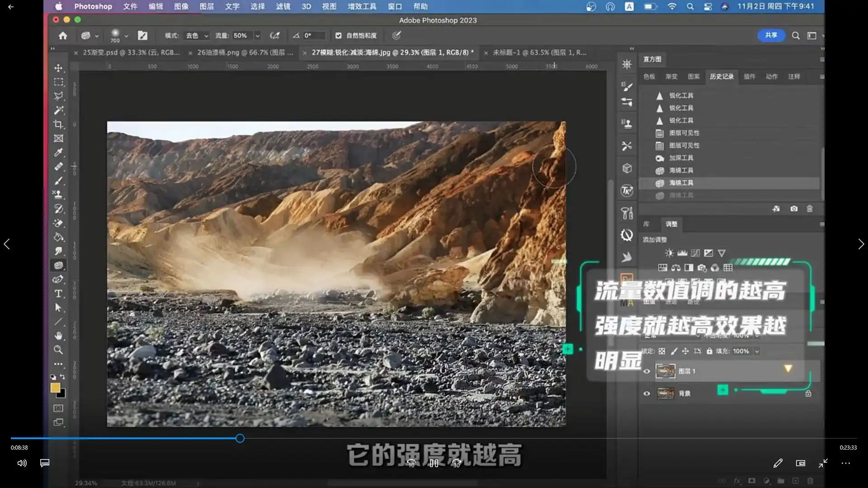Click the foreground color swatch
Viewport: 868px width, 488px height.
55,388
